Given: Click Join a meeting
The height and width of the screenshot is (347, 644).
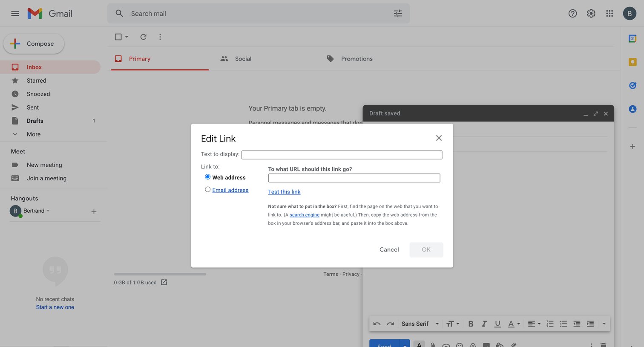Looking at the screenshot, I should [46, 178].
